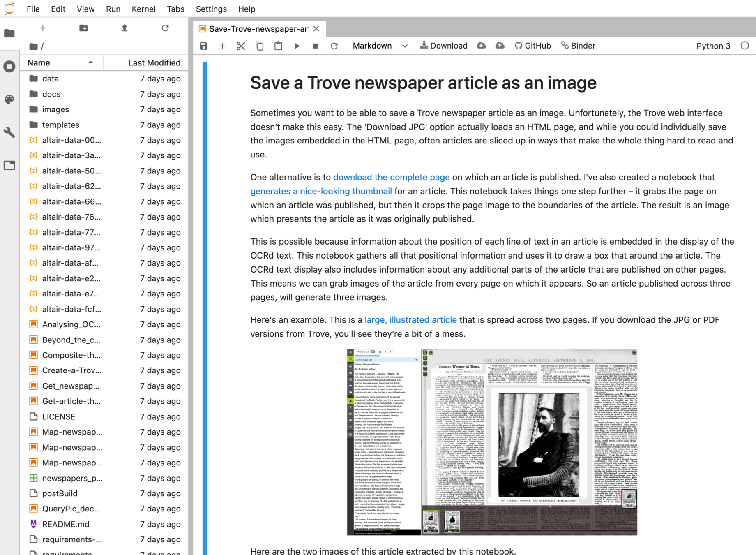
Task: Select the LICENSE file
Action: click(104, 416)
